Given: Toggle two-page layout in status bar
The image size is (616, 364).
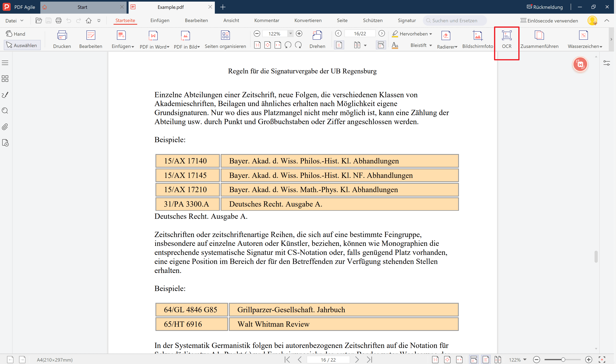Looking at the screenshot, I should click(x=497, y=360).
